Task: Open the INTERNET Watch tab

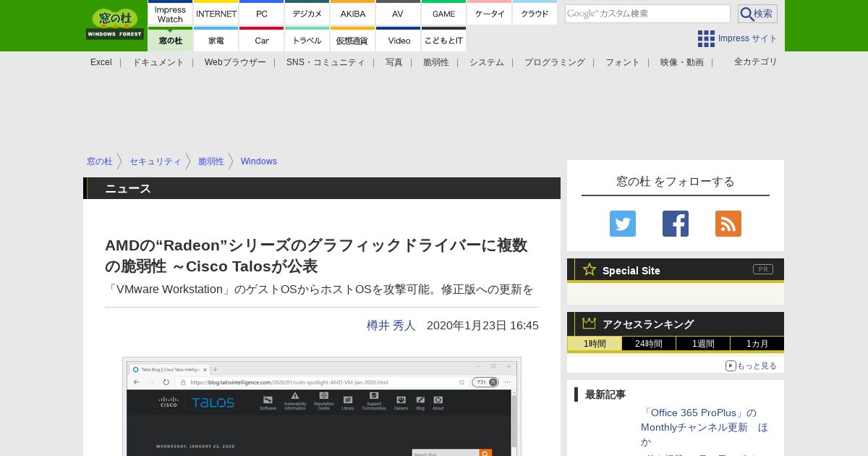Action: [x=216, y=13]
